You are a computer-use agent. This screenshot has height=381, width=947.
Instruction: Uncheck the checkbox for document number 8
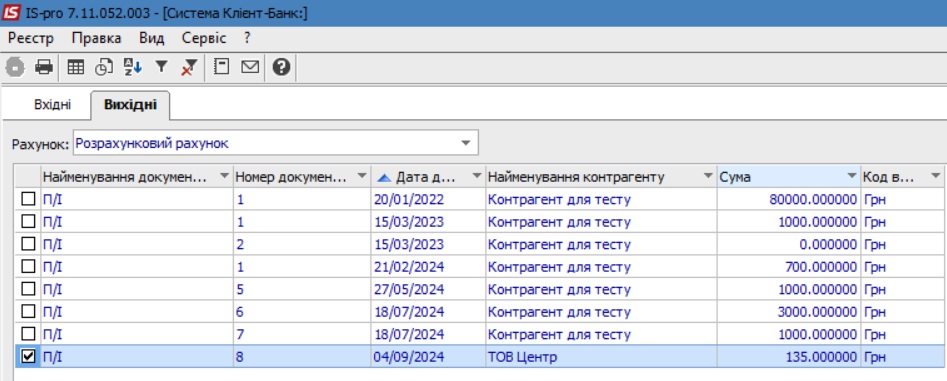tap(28, 356)
